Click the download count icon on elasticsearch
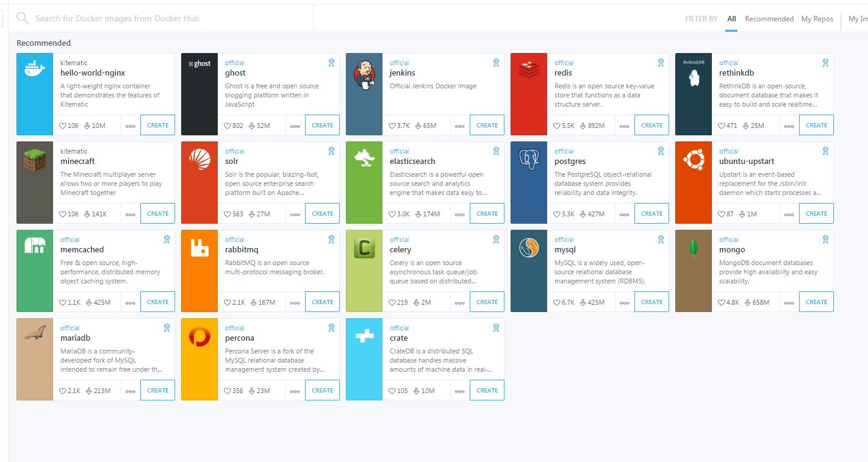 (418, 214)
